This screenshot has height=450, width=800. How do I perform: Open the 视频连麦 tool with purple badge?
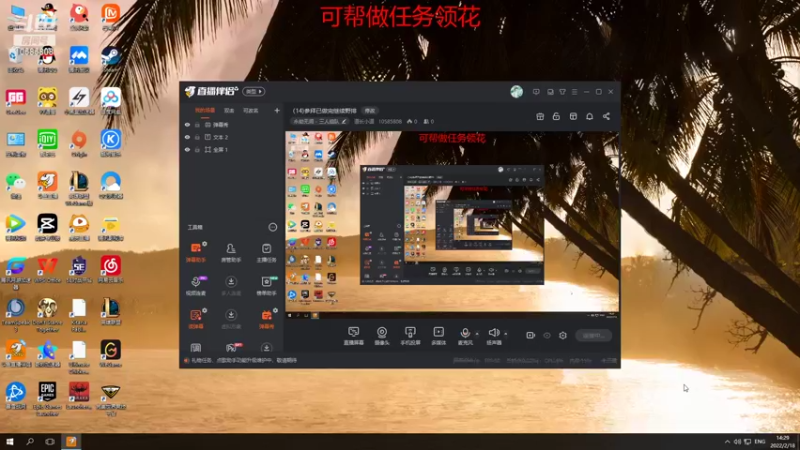[196, 285]
